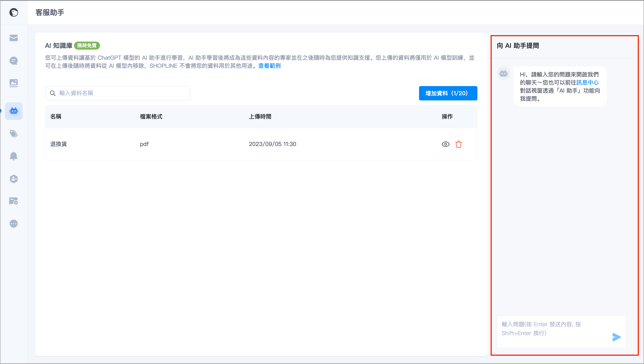Select the AI robot assistant sidebar icon
The image size is (644, 364).
pyautogui.click(x=14, y=111)
